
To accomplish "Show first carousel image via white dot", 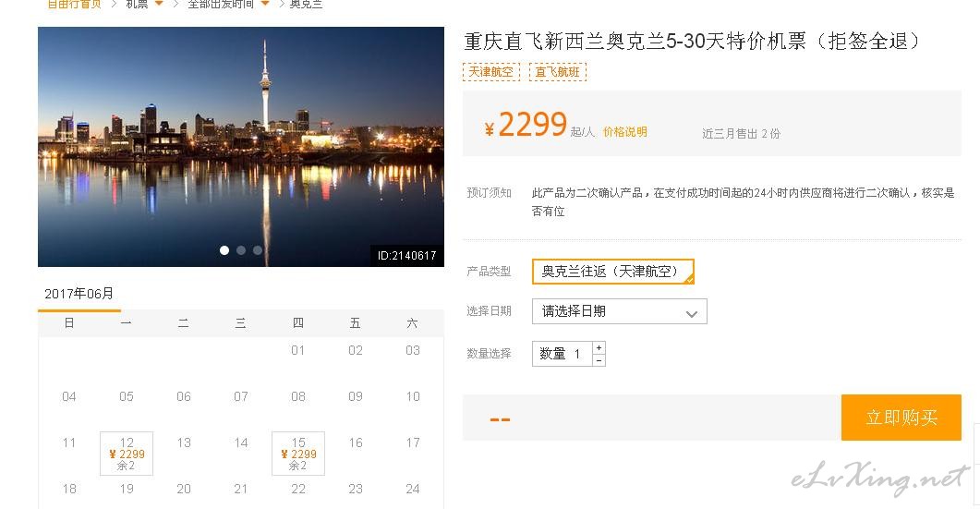I will (224, 250).
